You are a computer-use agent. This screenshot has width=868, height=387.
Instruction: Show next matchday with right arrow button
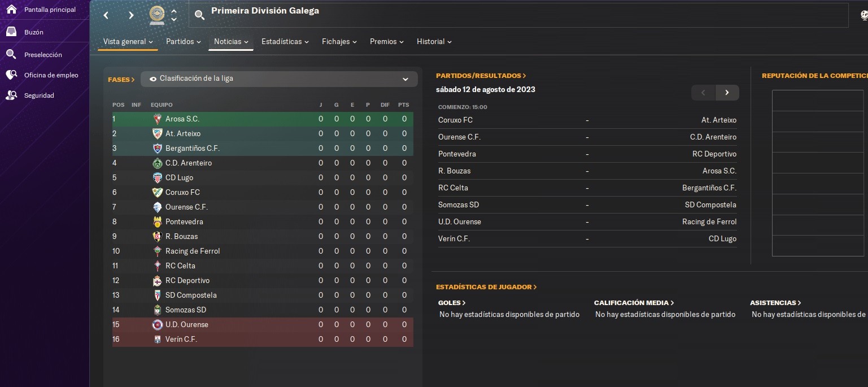point(727,93)
